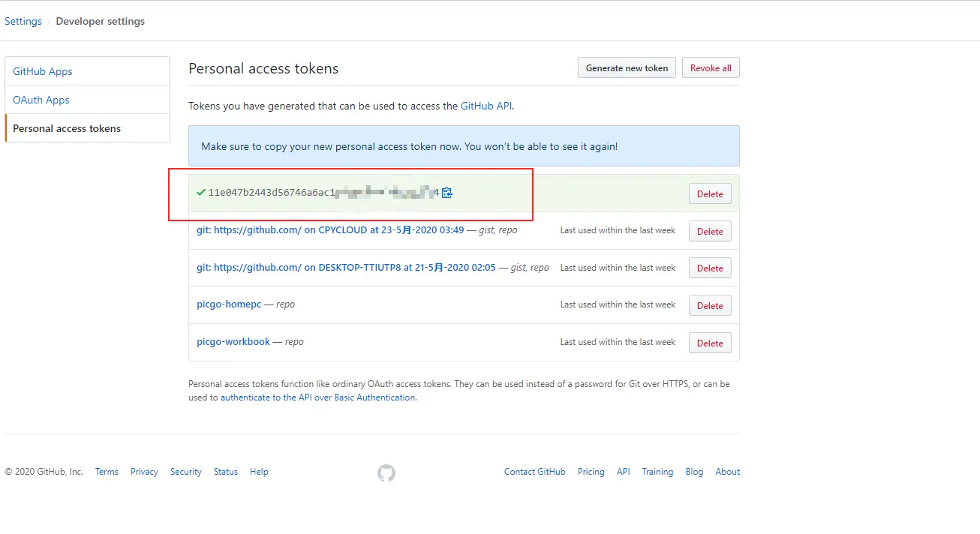Click 'Last used' text in the picgo-workbook row
980x534 pixels.
(618, 342)
